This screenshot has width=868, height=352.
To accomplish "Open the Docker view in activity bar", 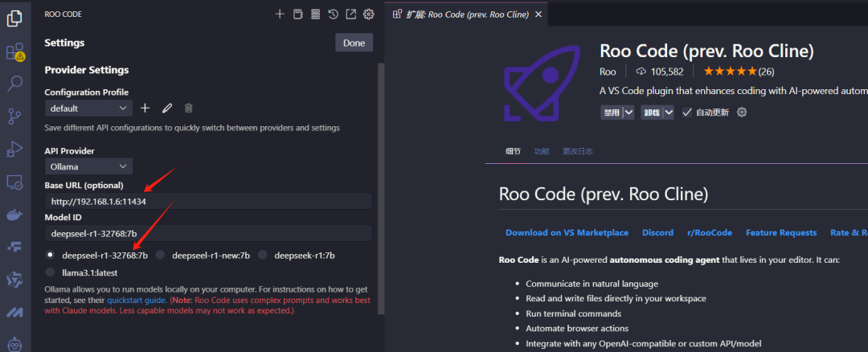I will 14,215.
